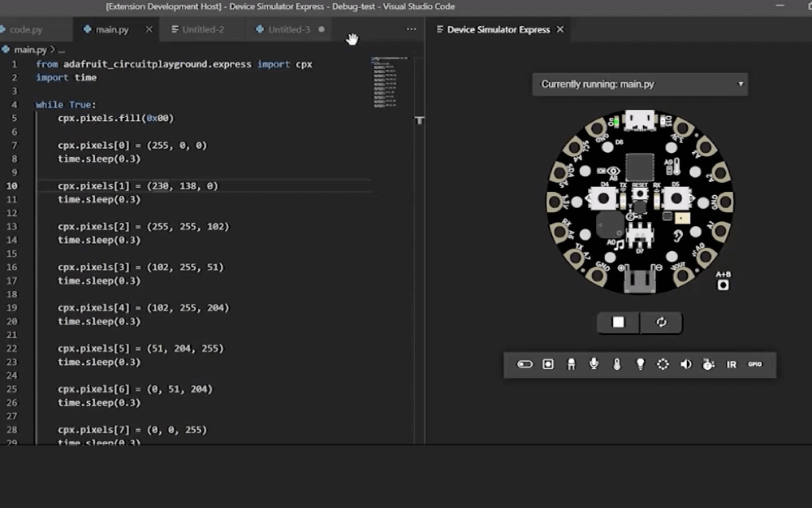Open the GPIO toolbar icon
The image size is (812, 508).
[x=755, y=364]
